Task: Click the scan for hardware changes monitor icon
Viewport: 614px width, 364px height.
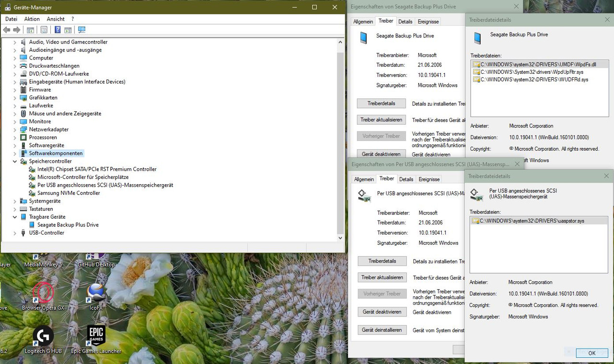Action: pyautogui.click(x=82, y=30)
